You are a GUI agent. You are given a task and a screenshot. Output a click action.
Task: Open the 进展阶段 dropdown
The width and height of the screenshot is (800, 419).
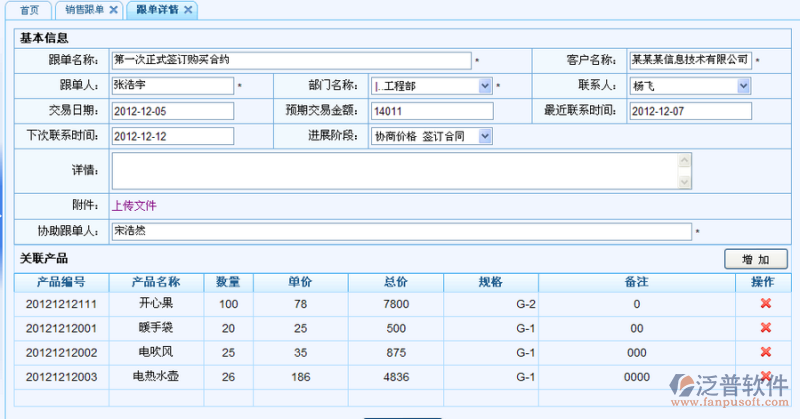[485, 136]
